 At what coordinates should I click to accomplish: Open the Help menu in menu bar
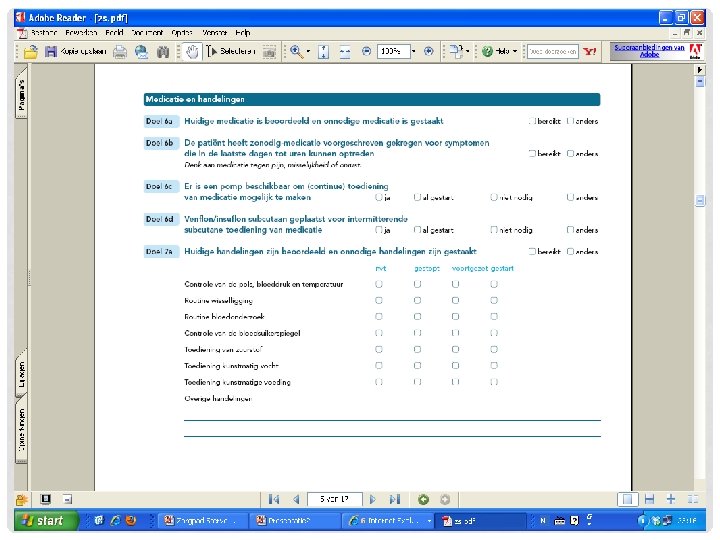[242, 33]
